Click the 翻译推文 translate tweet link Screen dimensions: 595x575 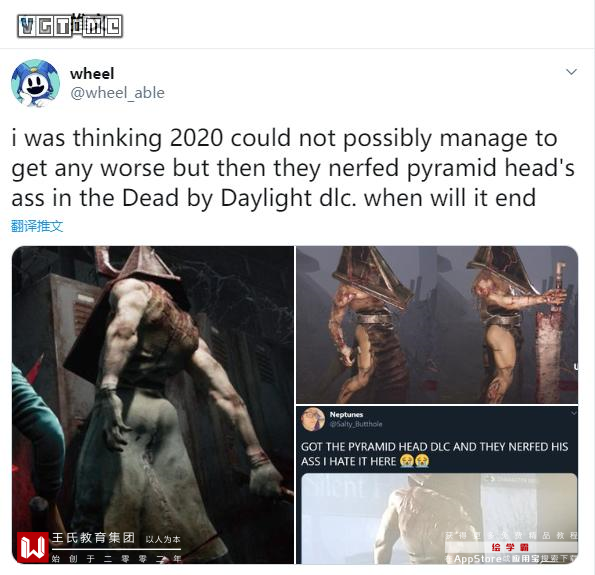37,226
